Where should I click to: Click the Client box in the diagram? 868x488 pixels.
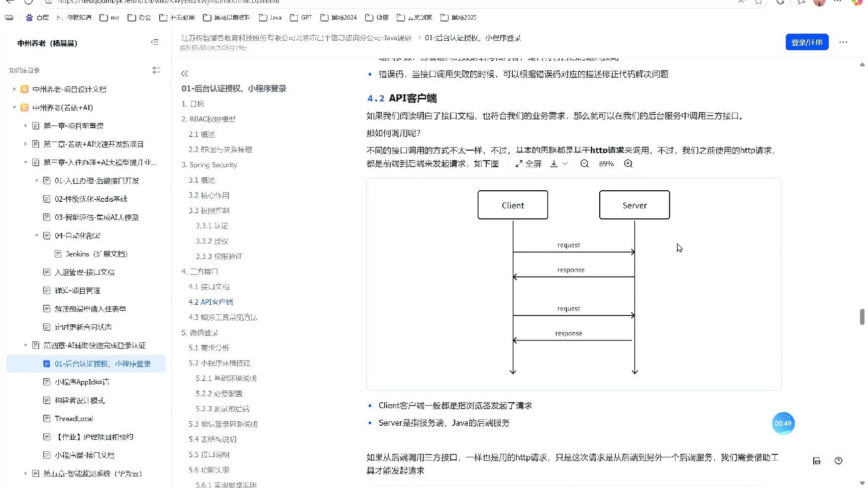tap(513, 205)
